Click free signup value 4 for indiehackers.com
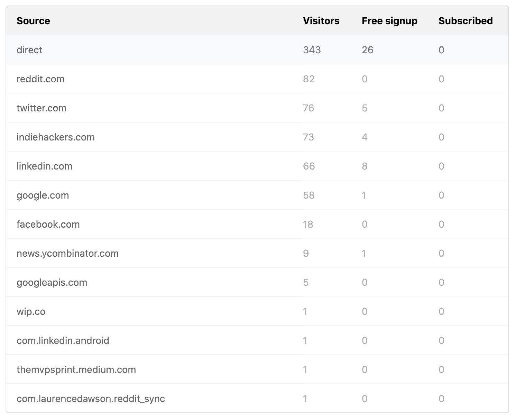The image size is (516, 420). coord(365,137)
